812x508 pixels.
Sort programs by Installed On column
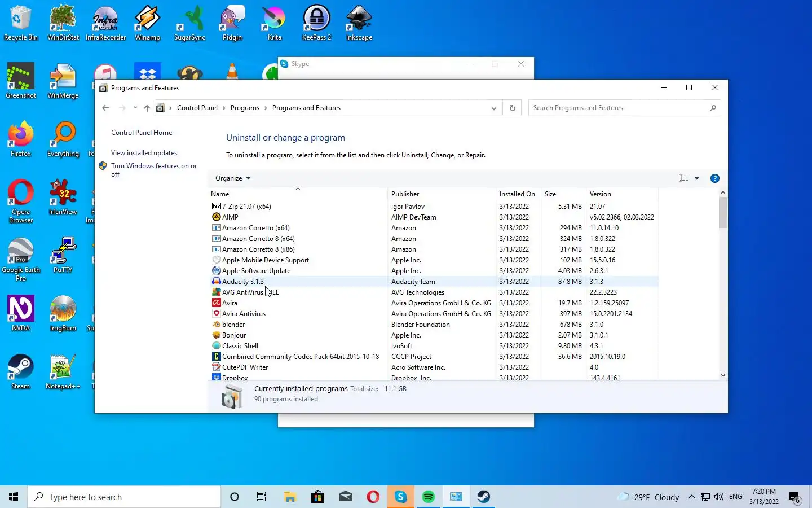click(518, 194)
